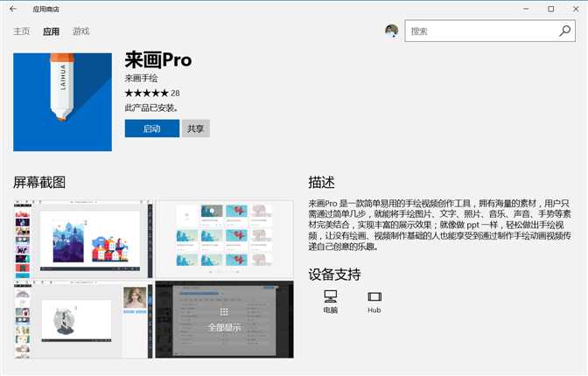Viewport: 588px width, 376px height.
Task: Click the 屏幕截图 section heading
Action: pyautogui.click(x=39, y=183)
